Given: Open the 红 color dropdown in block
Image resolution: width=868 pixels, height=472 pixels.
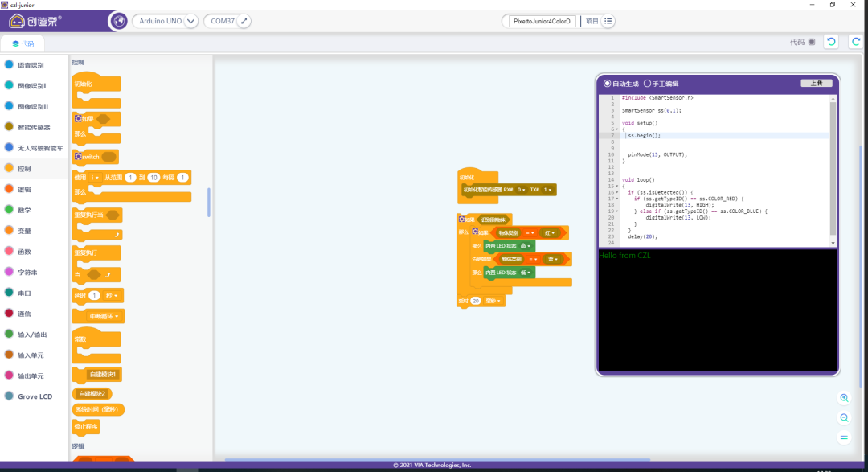Looking at the screenshot, I should 551,232.
